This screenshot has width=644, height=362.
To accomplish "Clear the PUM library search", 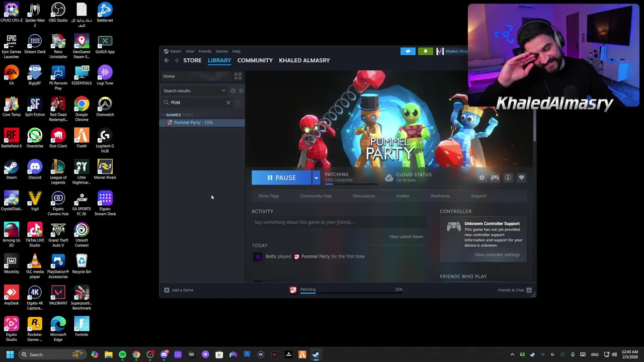I will (x=228, y=103).
